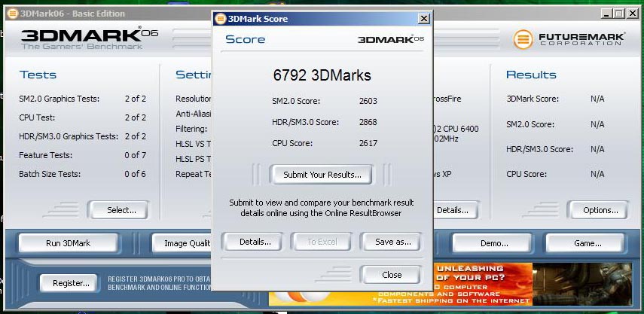
Task: Click the 6792 3DMarks score text
Action: point(322,75)
